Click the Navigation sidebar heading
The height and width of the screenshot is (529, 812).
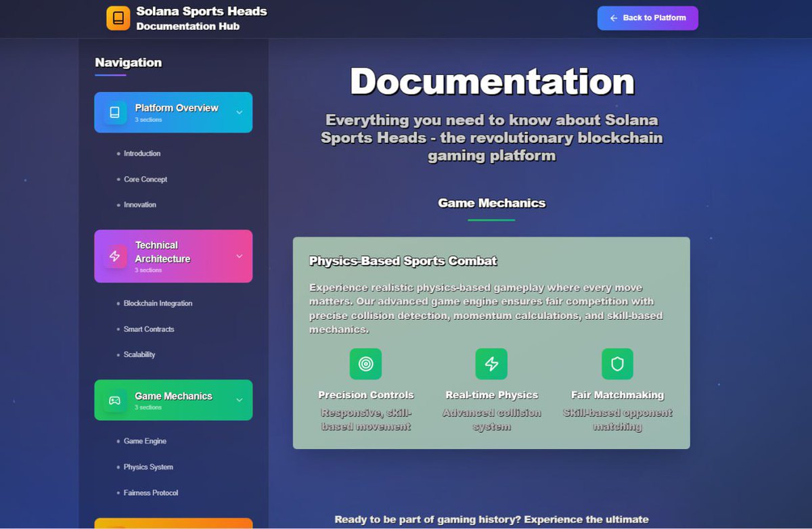129,63
